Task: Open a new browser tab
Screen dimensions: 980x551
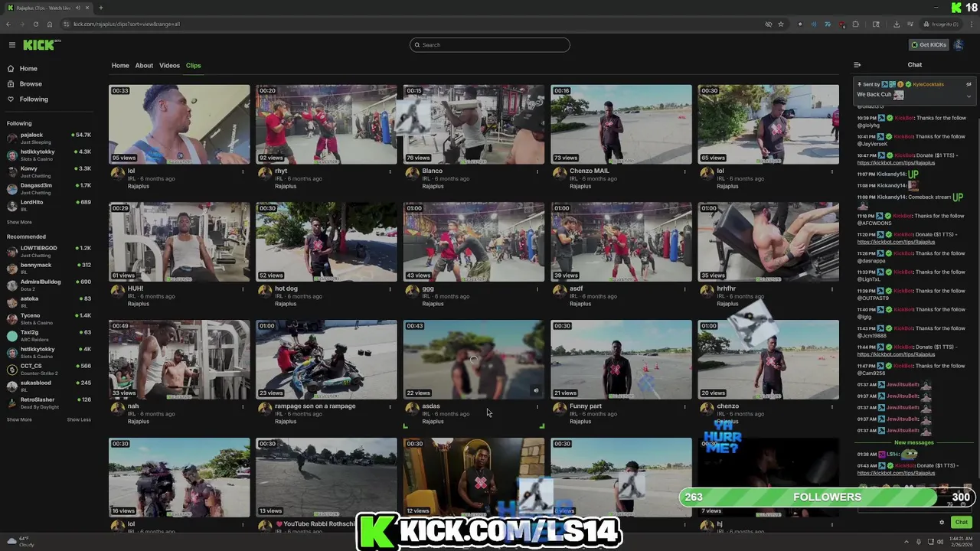Action: 100,8
